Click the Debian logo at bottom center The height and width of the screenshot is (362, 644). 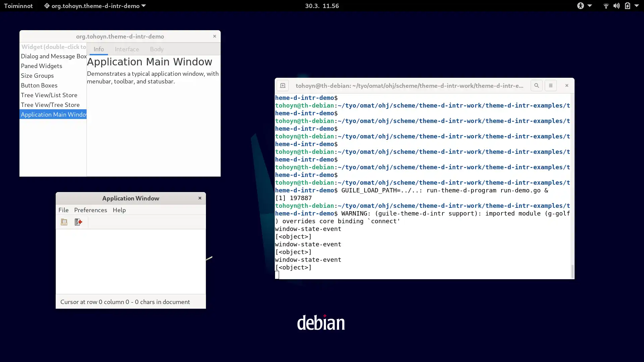[322, 323]
